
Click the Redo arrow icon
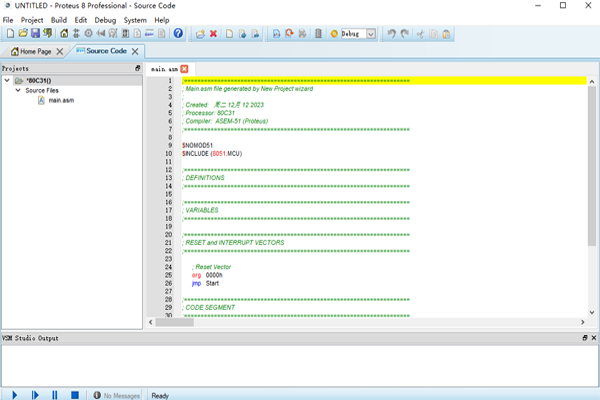pos(405,34)
